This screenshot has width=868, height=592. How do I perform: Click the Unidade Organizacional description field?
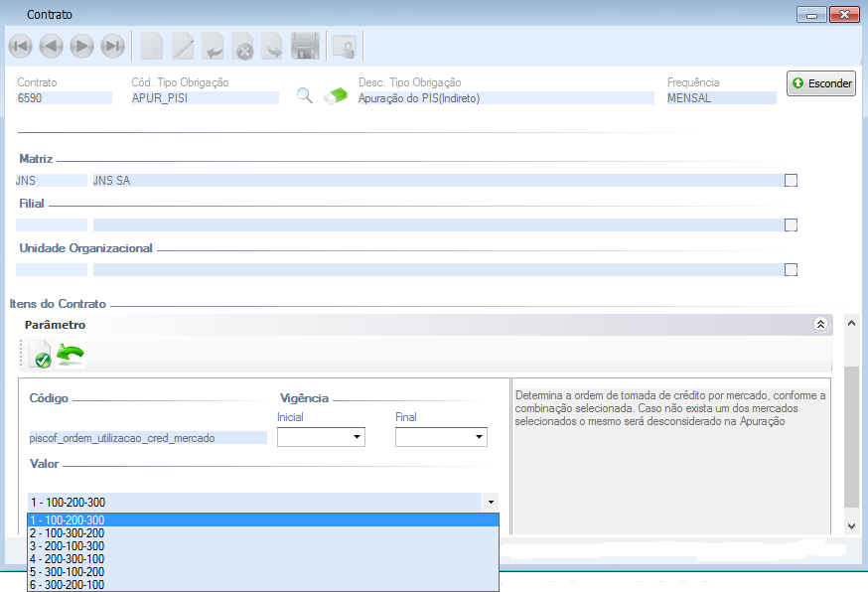437,270
